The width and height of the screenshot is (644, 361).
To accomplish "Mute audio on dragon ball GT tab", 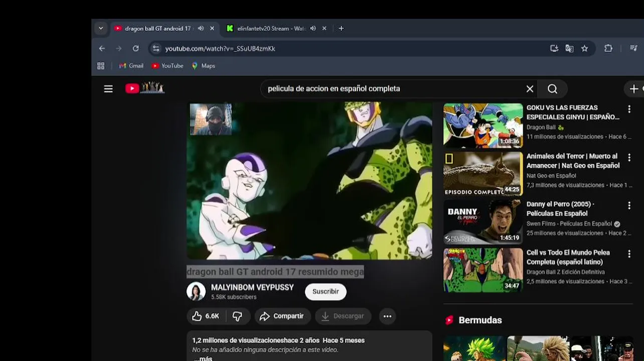I will coord(201,29).
